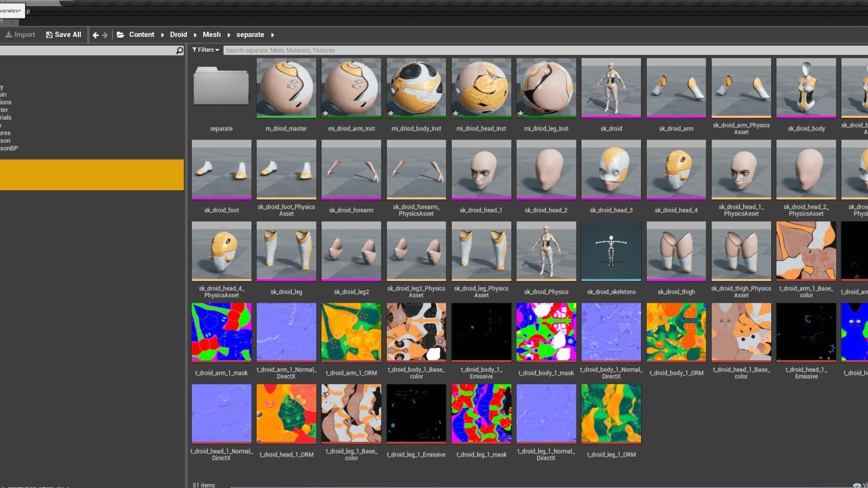Click the folder icon before Content

point(120,35)
